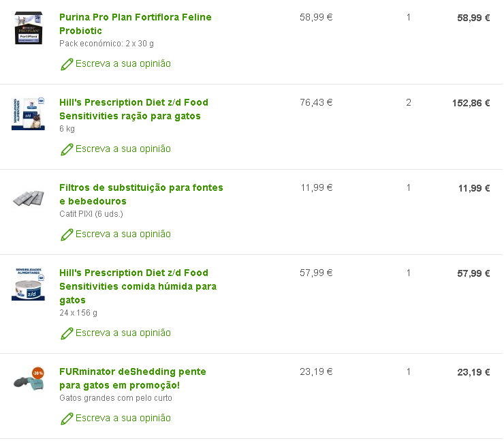Viewport: 504px width, 441px height.
Task: Select the Hill's z/d dry food bag thumbnail
Action: 28,113
